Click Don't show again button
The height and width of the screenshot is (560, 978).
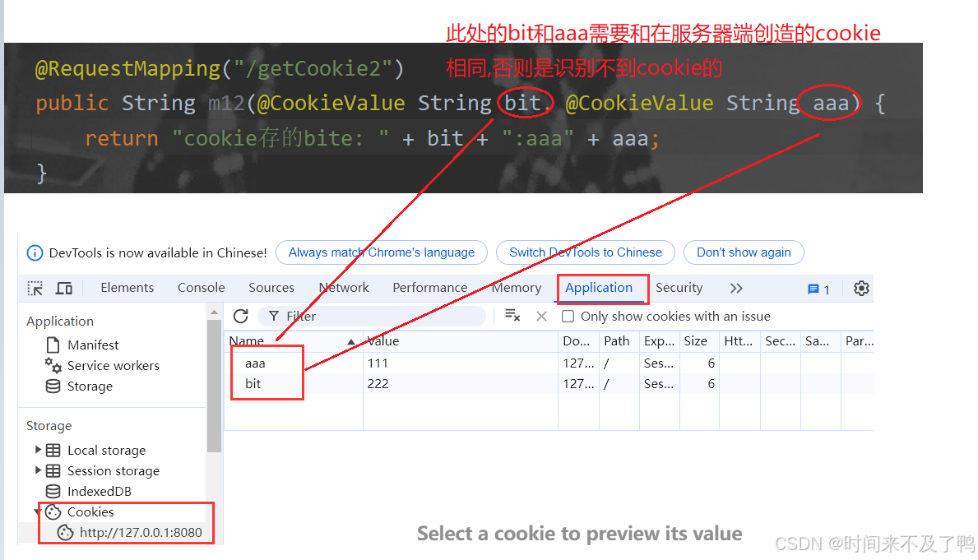[x=744, y=252]
